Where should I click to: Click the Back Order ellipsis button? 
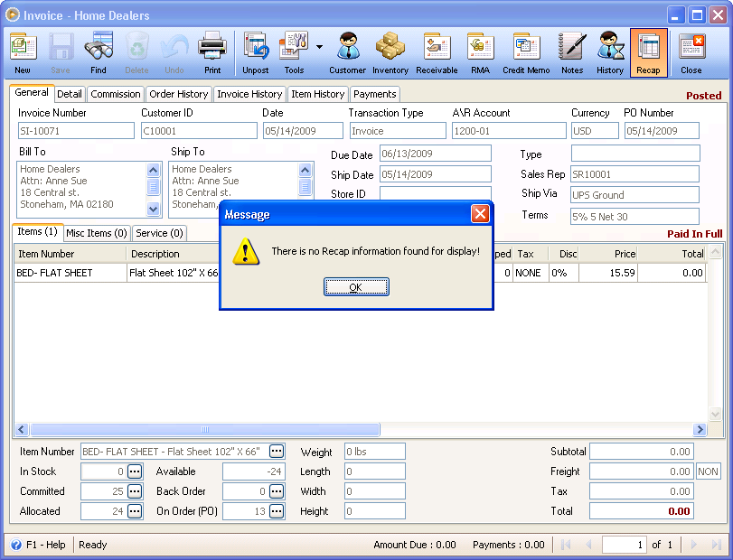(277, 491)
